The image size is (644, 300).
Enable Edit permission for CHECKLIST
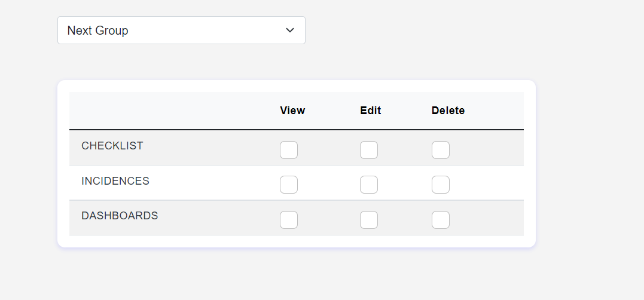[x=369, y=150]
